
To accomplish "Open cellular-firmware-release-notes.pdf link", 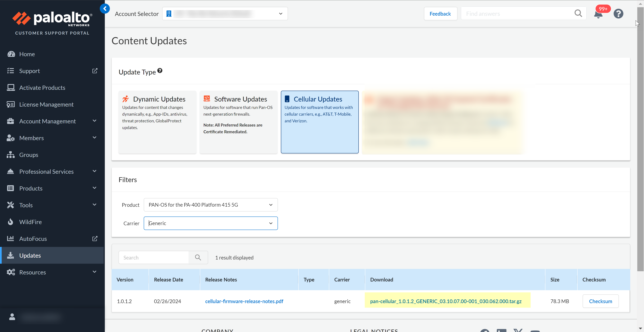I will coord(244,301).
